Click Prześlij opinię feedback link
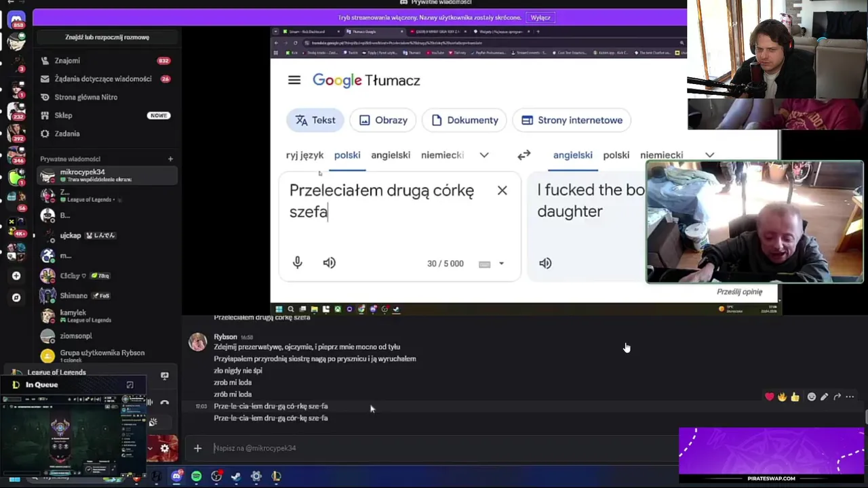Screen dimensions: 868x488 tap(739, 291)
